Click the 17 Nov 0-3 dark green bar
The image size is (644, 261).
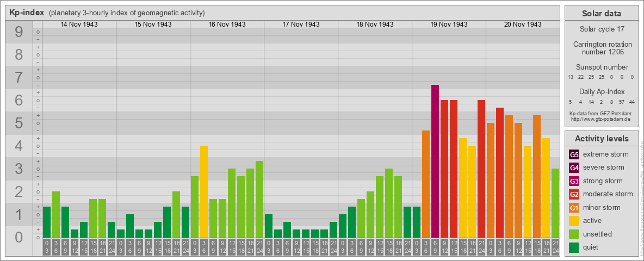(x=269, y=226)
